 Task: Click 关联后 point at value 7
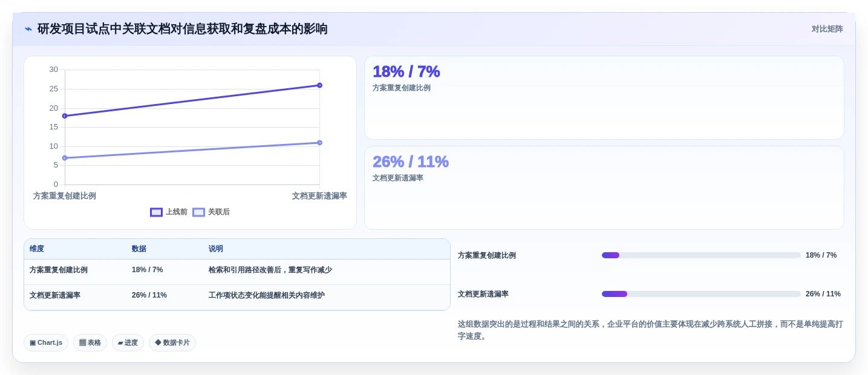(65, 158)
